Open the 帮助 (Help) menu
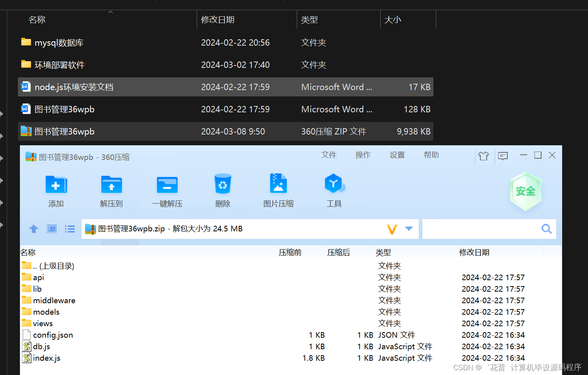Image resolution: width=588 pixels, height=375 pixels. point(431,155)
